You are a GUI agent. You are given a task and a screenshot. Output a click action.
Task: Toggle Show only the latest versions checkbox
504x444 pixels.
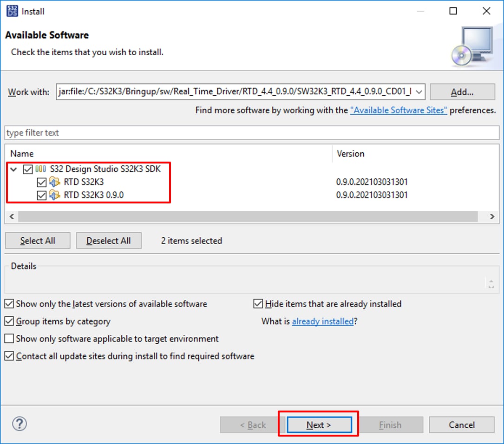click(9, 304)
